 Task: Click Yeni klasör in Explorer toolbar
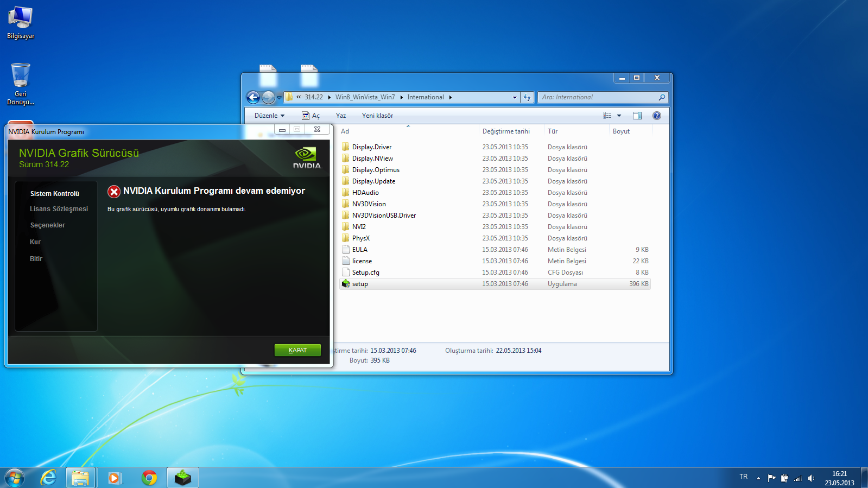click(x=377, y=116)
